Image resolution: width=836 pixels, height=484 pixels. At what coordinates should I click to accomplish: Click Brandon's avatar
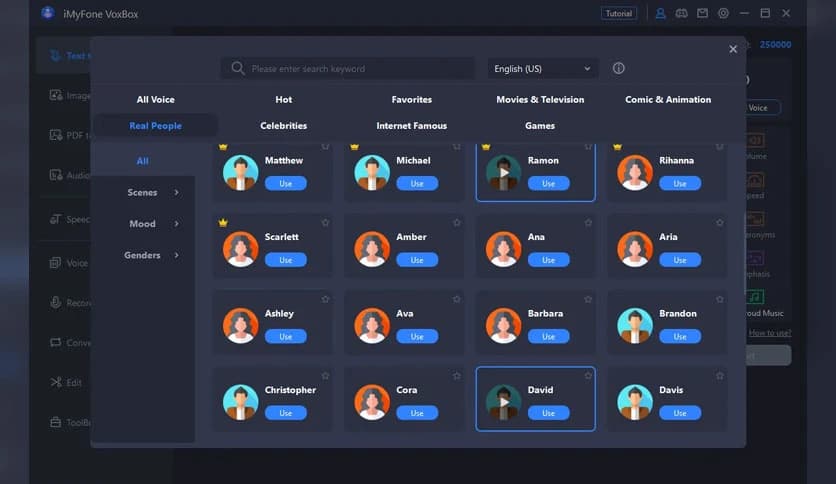635,326
